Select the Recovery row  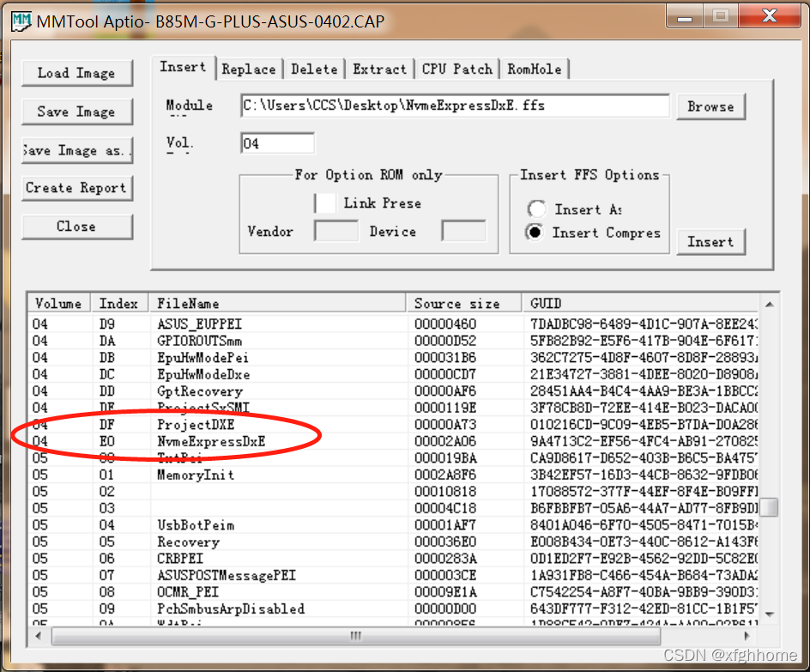[x=393, y=542]
